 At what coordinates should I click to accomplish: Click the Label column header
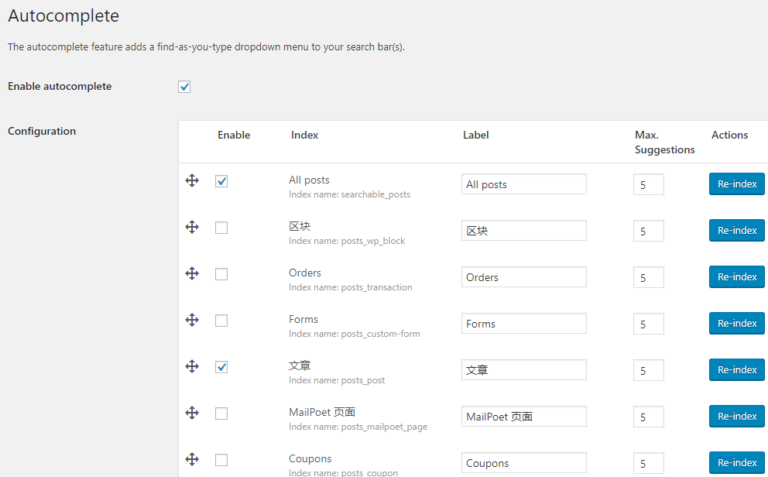[476, 135]
